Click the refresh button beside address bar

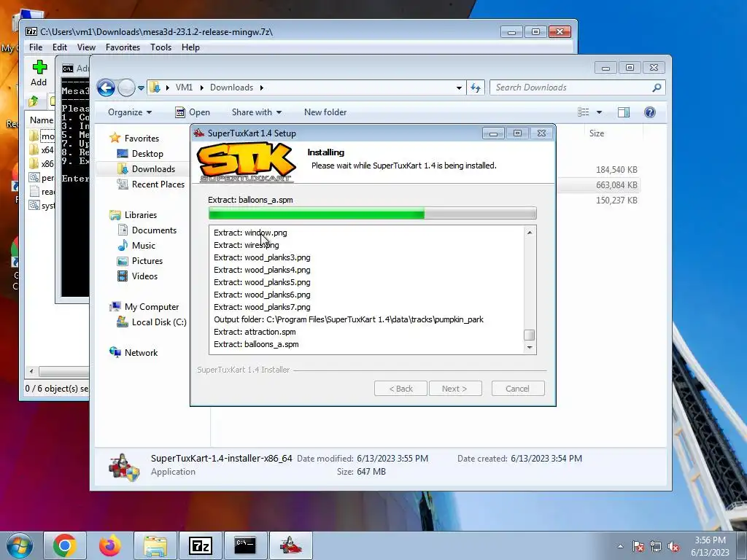476,87
